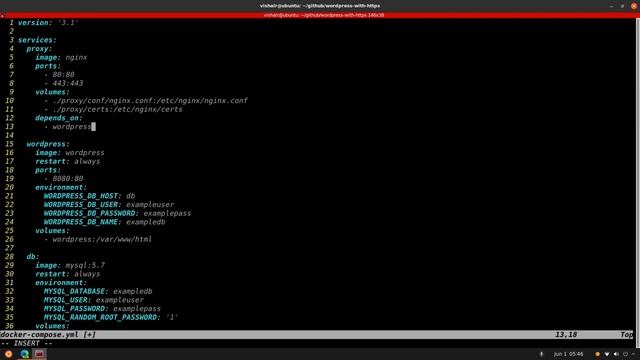Select the red terminal icon in taskbar
The image size is (640, 360).
point(39,354)
